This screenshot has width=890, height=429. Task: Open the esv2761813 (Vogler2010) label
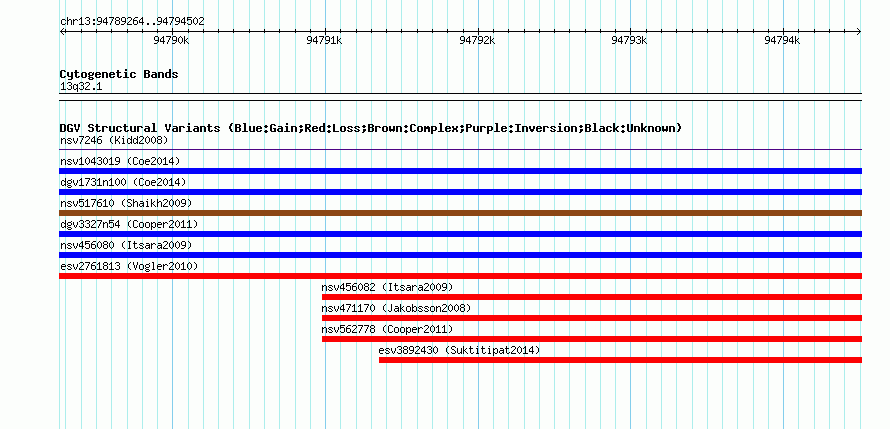coord(129,266)
